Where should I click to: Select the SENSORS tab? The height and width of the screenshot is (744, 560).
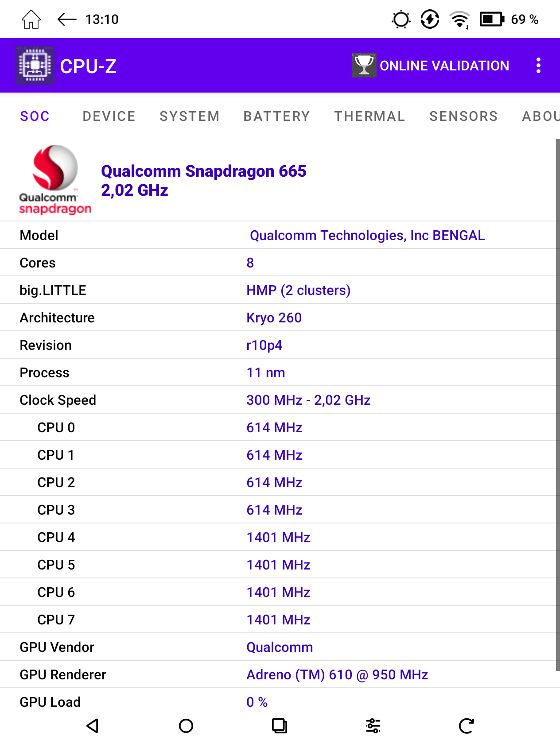tap(463, 116)
